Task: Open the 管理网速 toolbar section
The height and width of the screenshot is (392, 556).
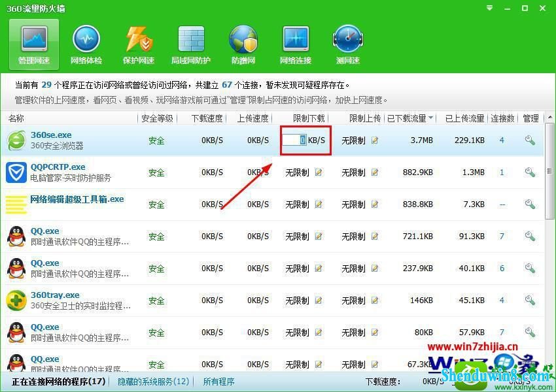Action: point(33,44)
